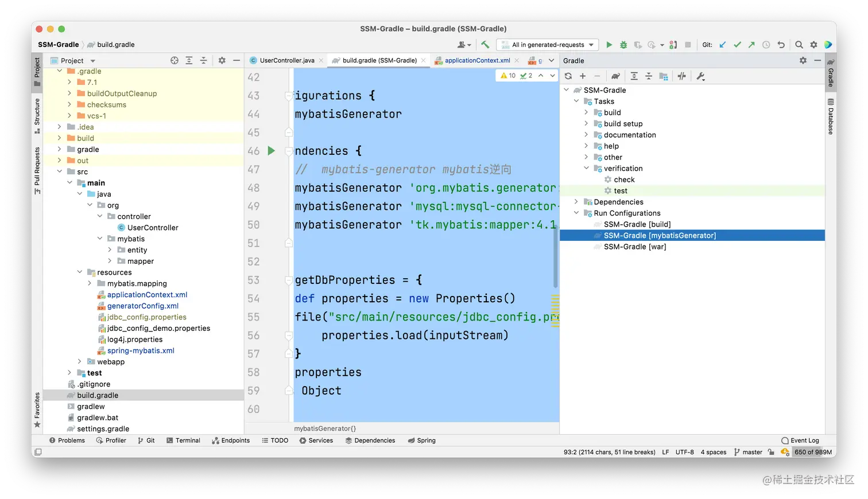This screenshot has width=868, height=499.
Task: Click the Build Project hammer icon
Action: tap(485, 45)
